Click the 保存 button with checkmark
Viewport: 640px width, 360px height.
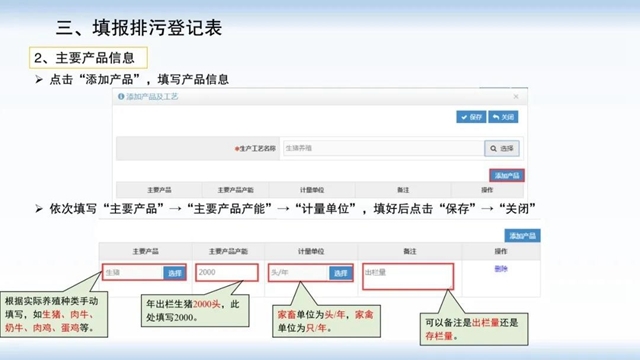point(471,117)
